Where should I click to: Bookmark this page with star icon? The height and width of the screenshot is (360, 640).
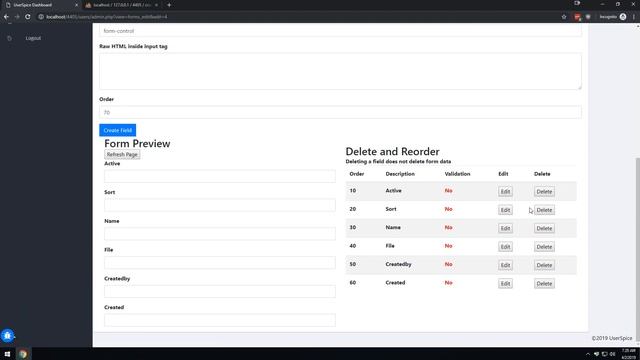564,17
